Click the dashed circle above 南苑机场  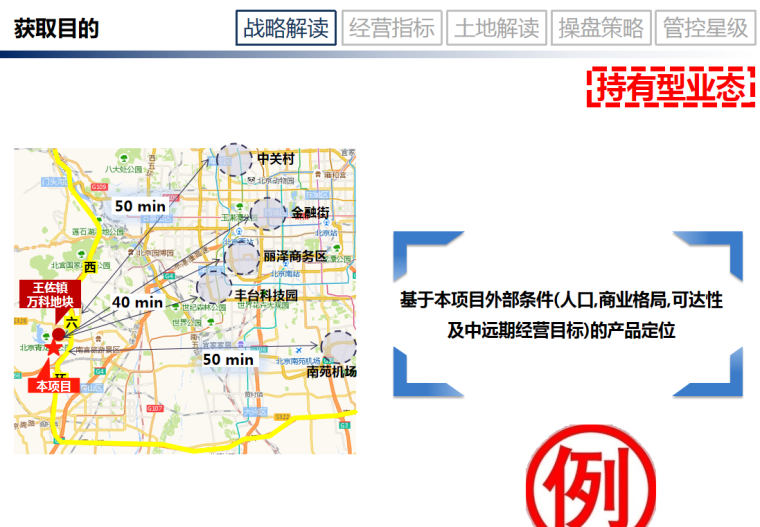pyautogui.click(x=338, y=346)
